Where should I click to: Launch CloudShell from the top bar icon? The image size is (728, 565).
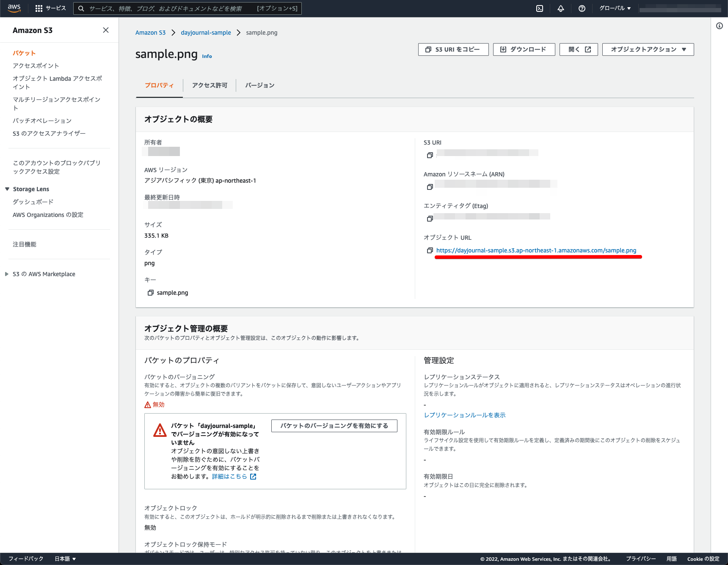(540, 8)
